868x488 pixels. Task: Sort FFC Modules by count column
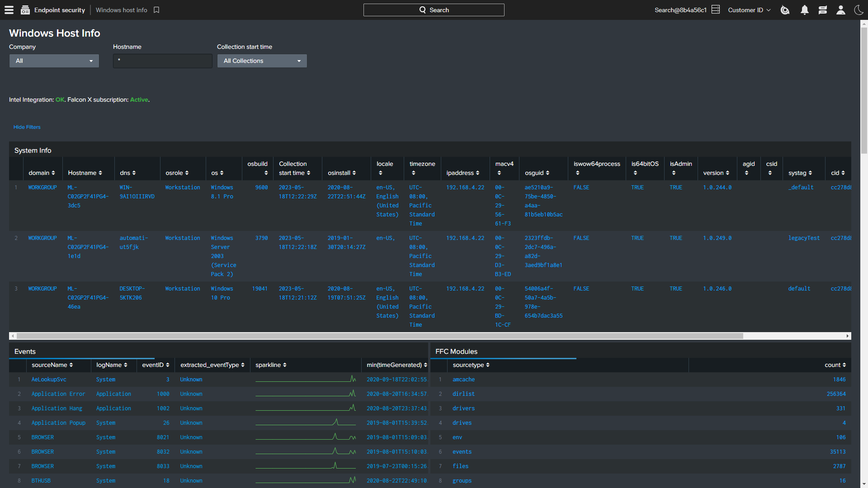coord(835,365)
